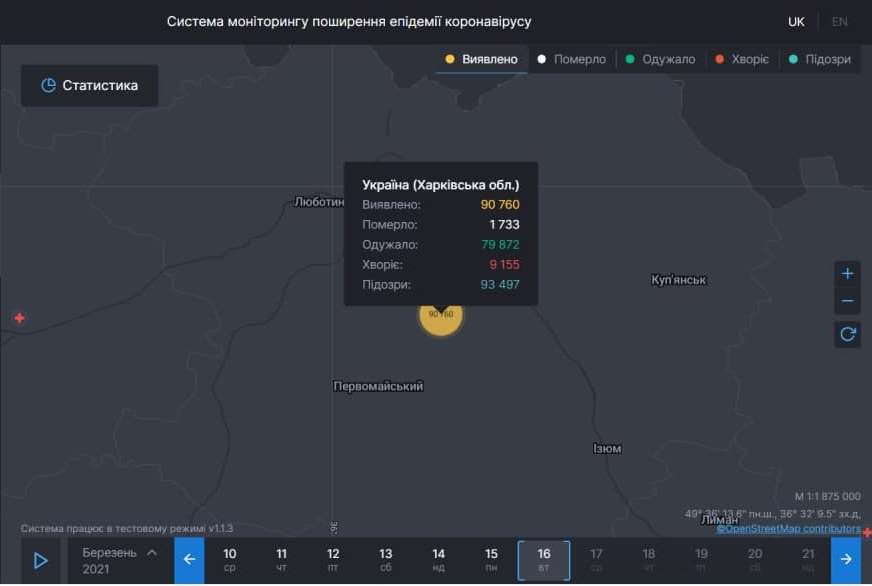This screenshot has height=586, width=872.
Task: Click the blue left arrow on the timeline
Action: (189, 559)
